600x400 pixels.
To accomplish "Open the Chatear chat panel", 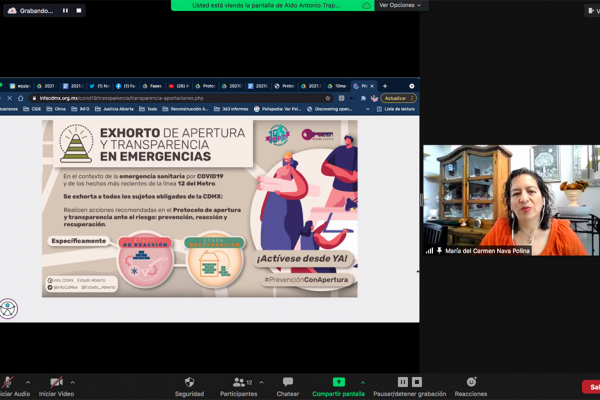I will coord(288,387).
